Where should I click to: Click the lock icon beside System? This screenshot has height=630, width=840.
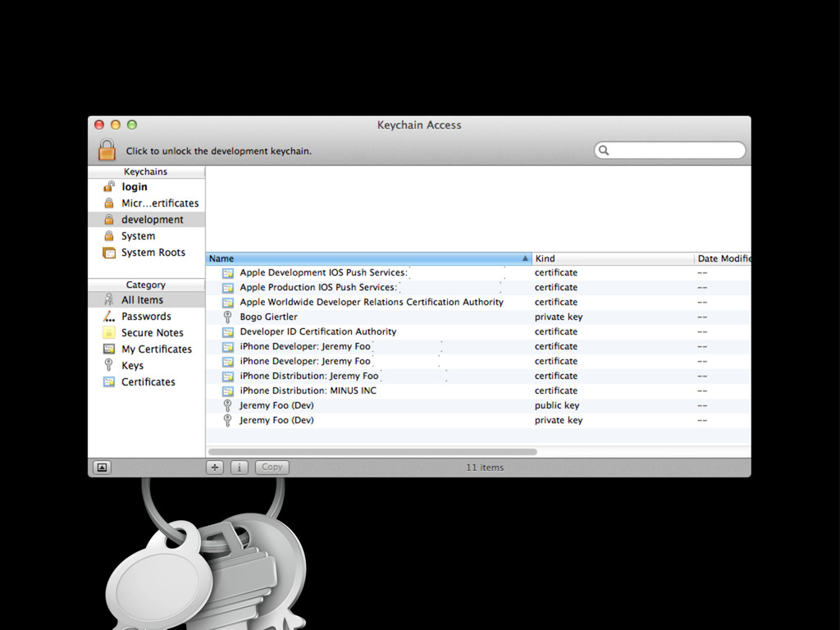coord(109,235)
